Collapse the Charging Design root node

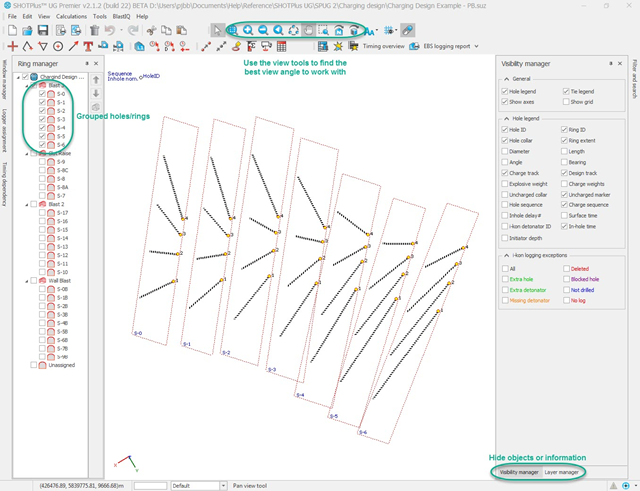pyautogui.click(x=18, y=77)
